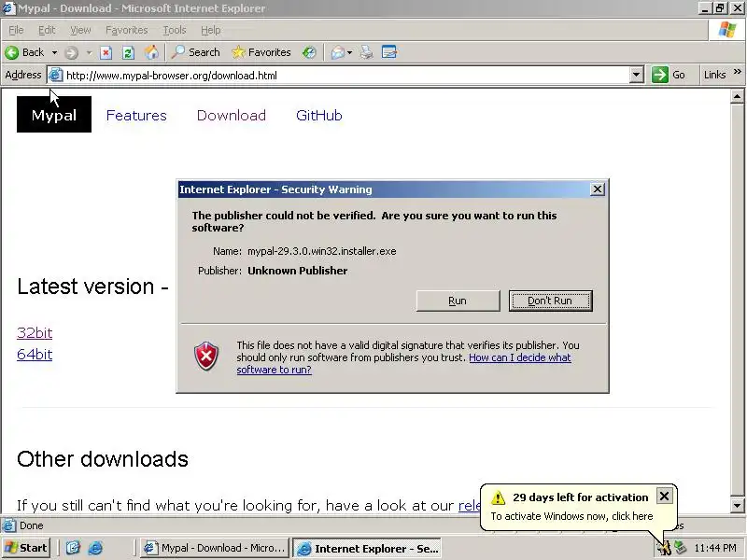Image resolution: width=747 pixels, height=560 pixels.
Task: Click the red shield warning icon
Action: click(206, 356)
